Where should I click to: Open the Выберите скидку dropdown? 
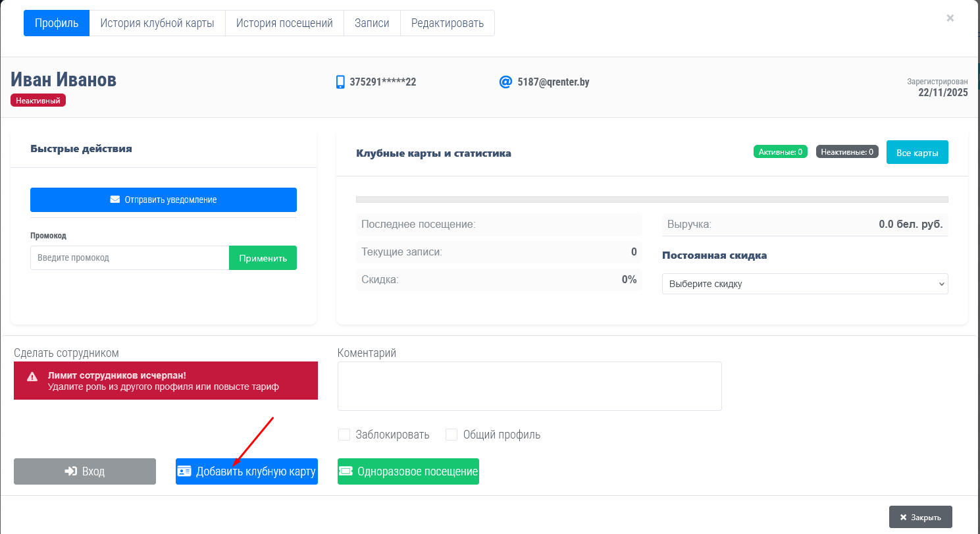tap(804, 284)
